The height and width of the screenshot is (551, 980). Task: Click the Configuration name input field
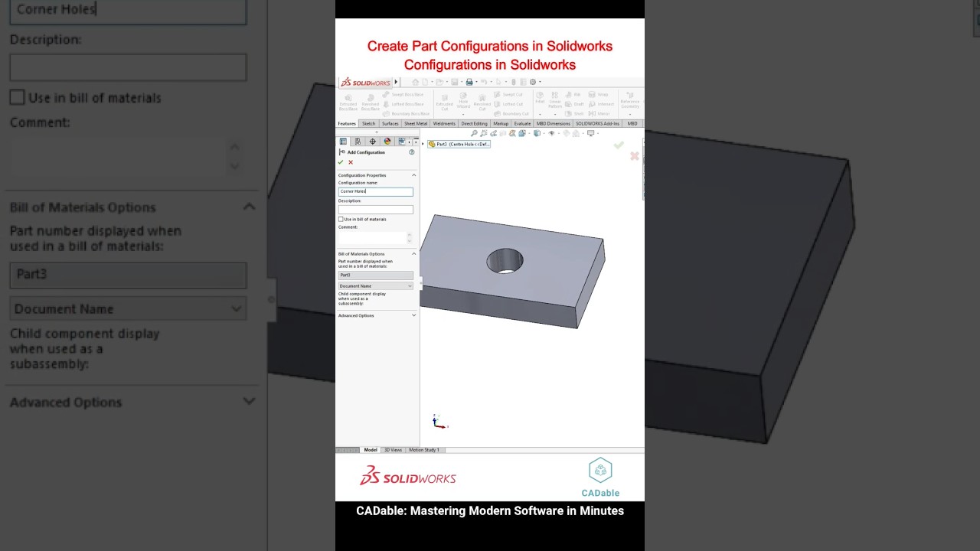tap(376, 191)
